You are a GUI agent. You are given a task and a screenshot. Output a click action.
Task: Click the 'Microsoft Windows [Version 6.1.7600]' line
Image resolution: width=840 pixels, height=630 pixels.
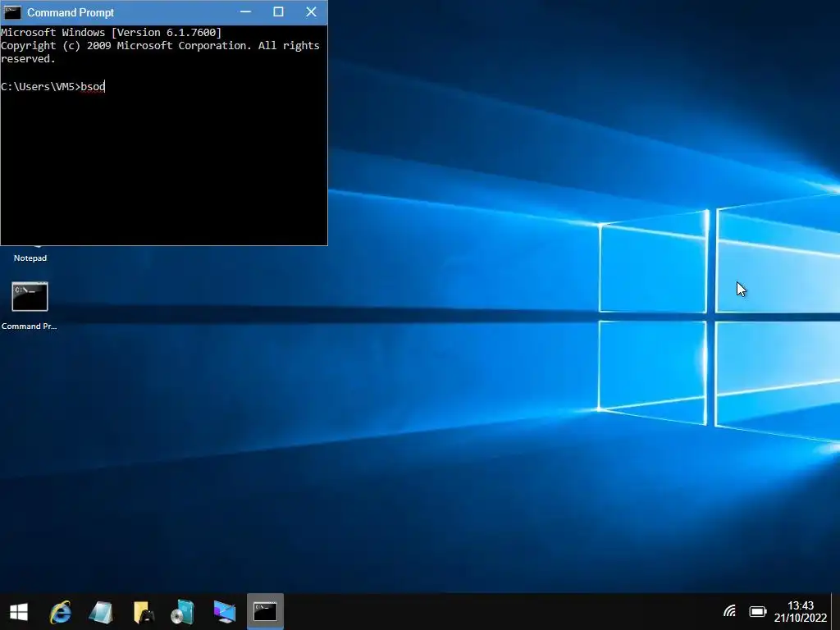[x=111, y=32]
